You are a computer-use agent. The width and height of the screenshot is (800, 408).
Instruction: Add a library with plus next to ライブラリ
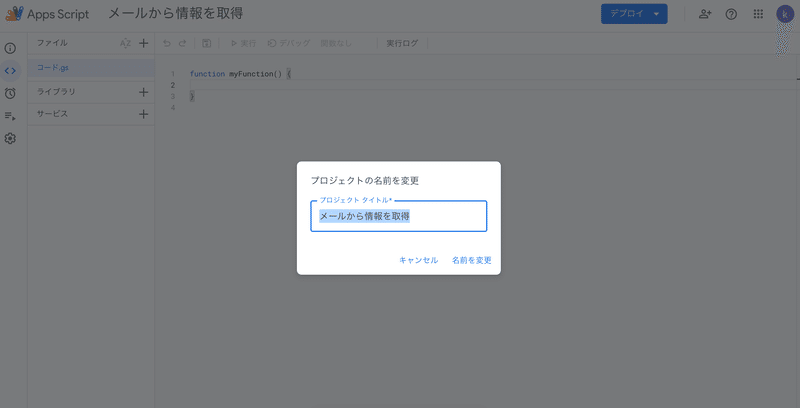[143, 92]
